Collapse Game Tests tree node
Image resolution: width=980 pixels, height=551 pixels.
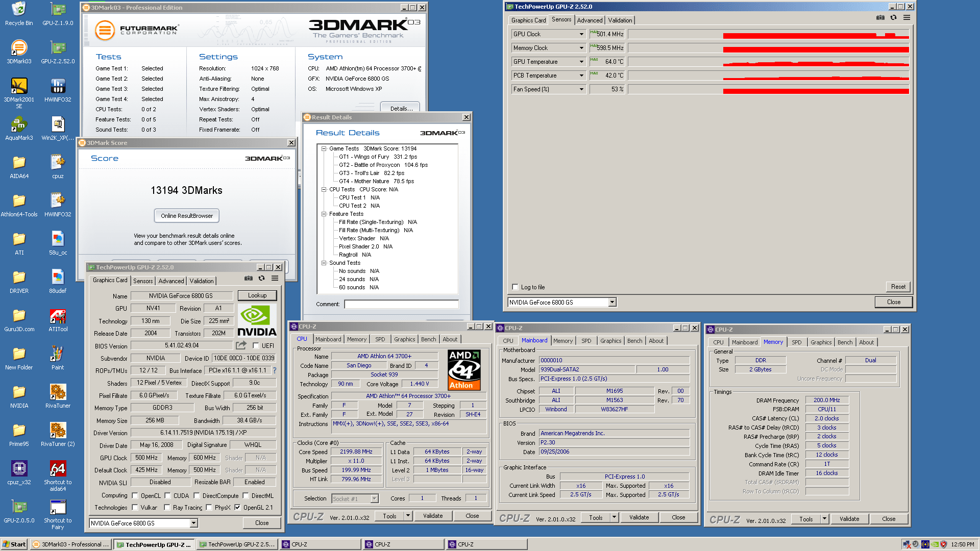coord(324,149)
